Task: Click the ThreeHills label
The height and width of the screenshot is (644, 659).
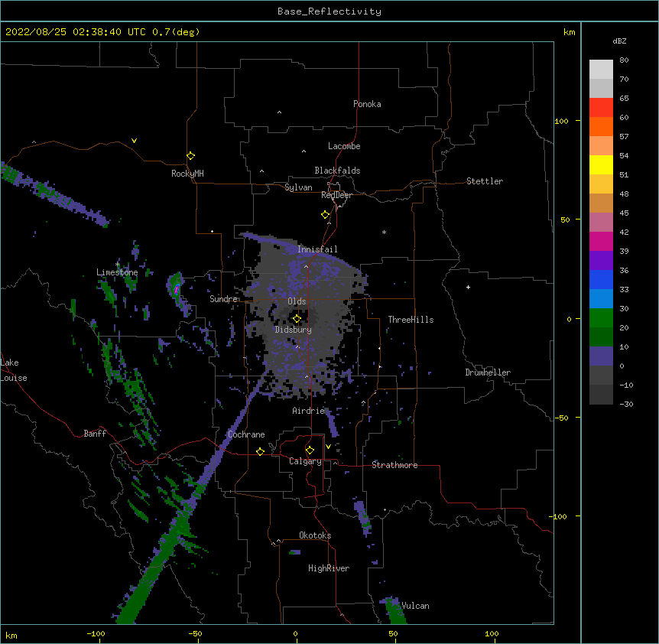Action: click(x=411, y=320)
